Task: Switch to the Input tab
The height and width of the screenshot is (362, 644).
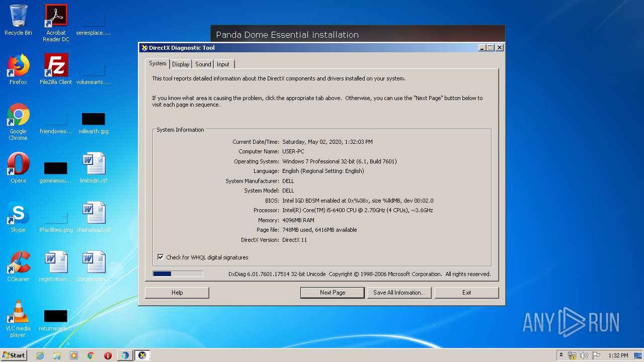Action: (x=223, y=64)
